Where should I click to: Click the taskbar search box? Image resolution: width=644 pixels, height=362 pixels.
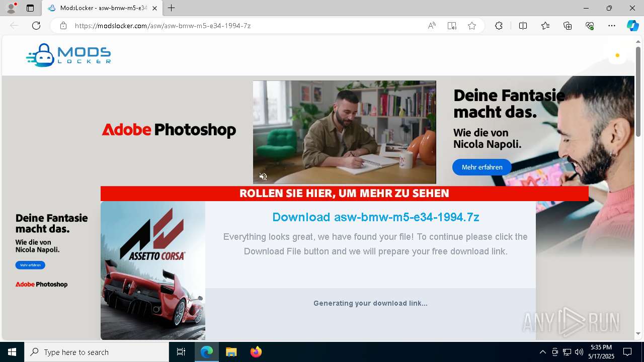[x=97, y=352]
